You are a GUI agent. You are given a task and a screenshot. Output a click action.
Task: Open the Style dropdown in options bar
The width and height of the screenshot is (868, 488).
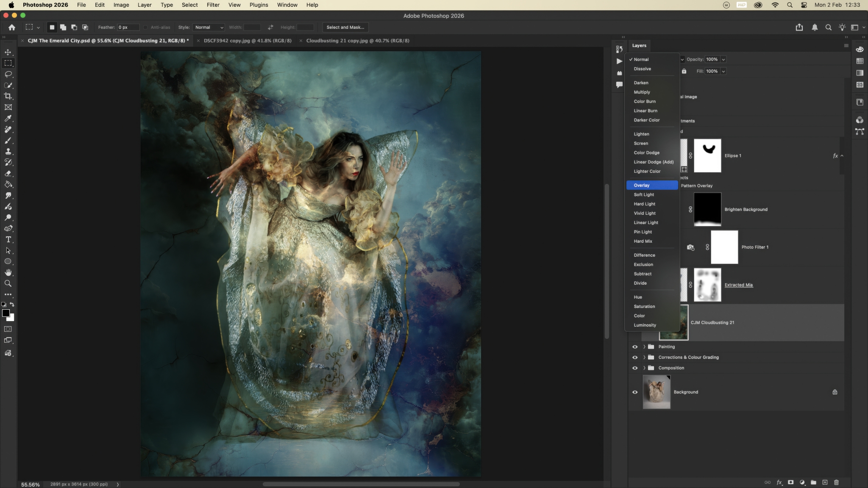pos(209,27)
